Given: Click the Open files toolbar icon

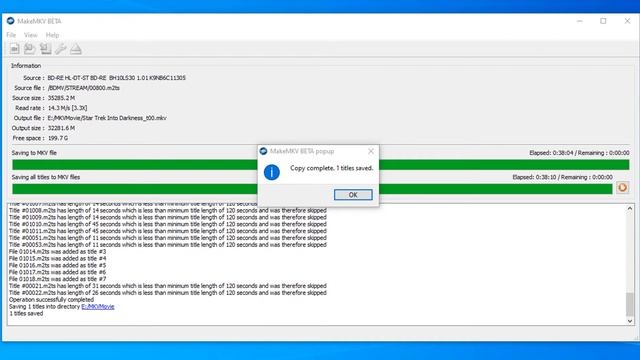Looking at the screenshot, I should (15, 49).
